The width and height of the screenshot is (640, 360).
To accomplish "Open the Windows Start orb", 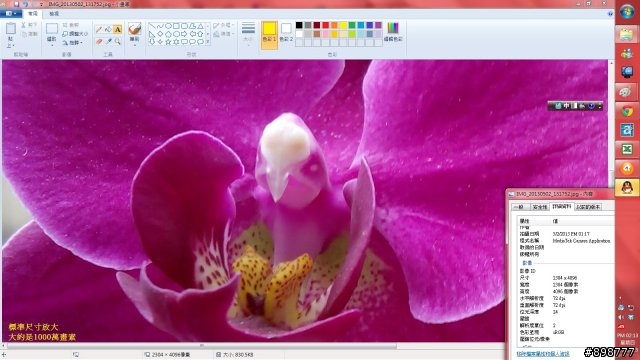I will [627, 11].
